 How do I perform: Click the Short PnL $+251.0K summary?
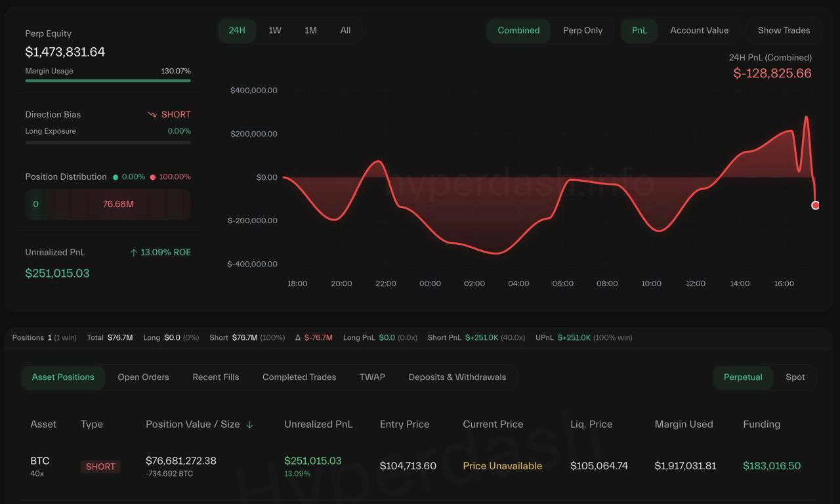[476, 337]
